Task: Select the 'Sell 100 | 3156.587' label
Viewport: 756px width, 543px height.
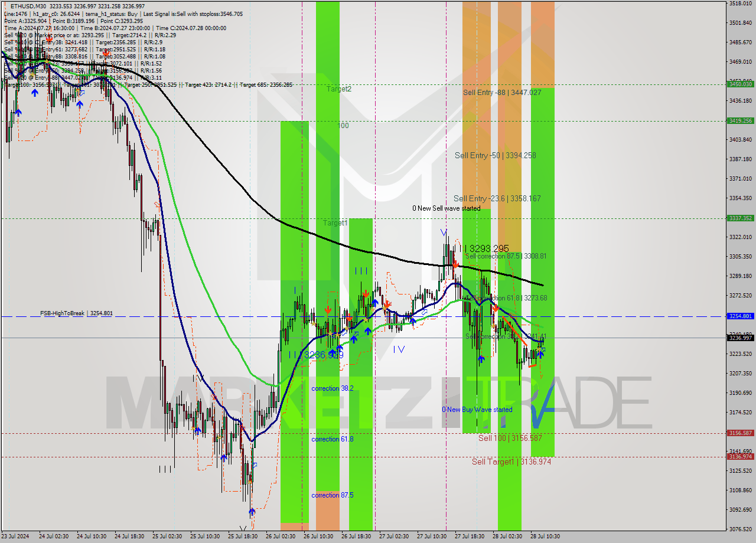Action: 510,438
